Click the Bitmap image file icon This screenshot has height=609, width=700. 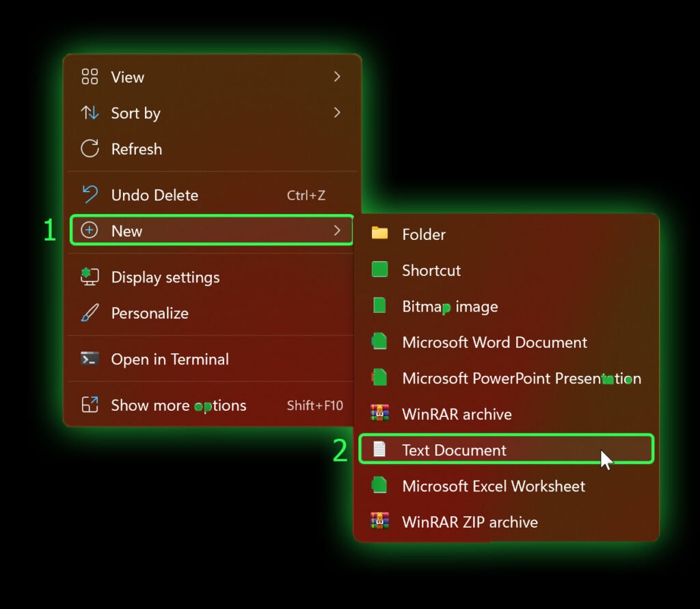coord(379,306)
